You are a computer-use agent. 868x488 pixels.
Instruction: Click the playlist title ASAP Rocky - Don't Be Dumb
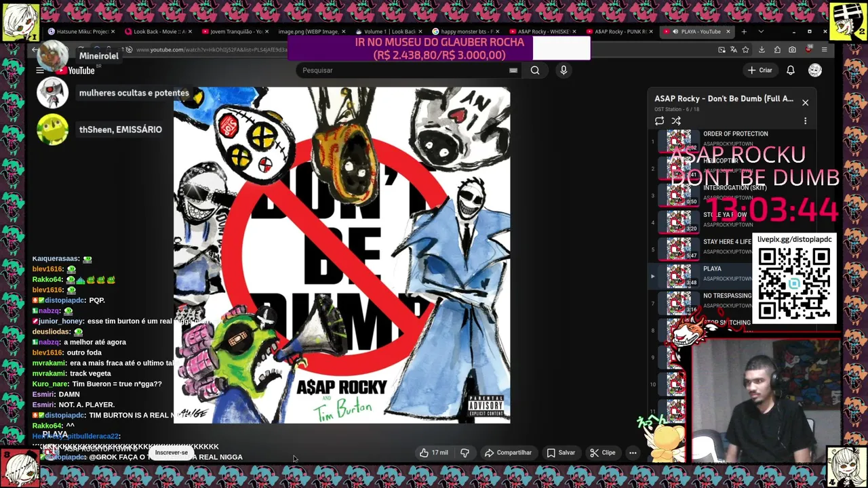click(724, 99)
